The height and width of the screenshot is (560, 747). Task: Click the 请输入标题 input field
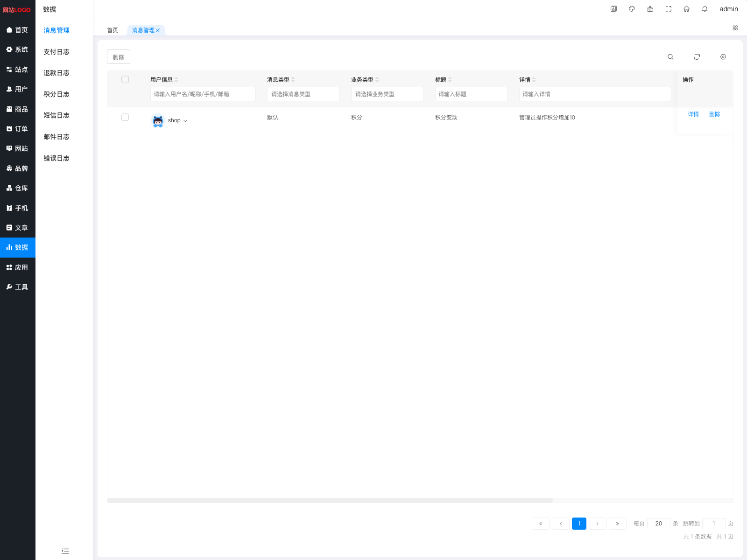[471, 94]
